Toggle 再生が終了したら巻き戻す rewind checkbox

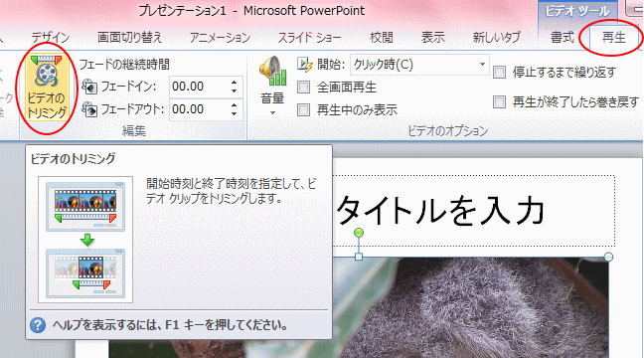(500, 101)
